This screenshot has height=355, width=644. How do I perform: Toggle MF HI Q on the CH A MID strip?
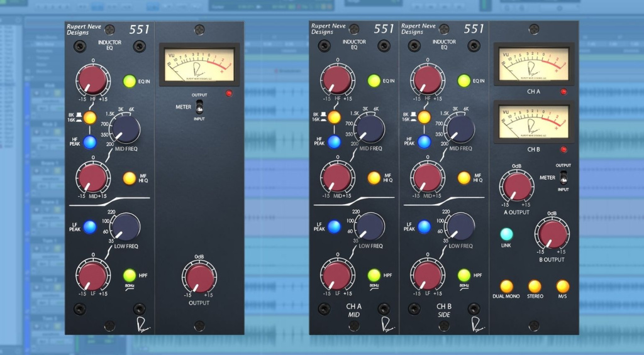tap(374, 178)
